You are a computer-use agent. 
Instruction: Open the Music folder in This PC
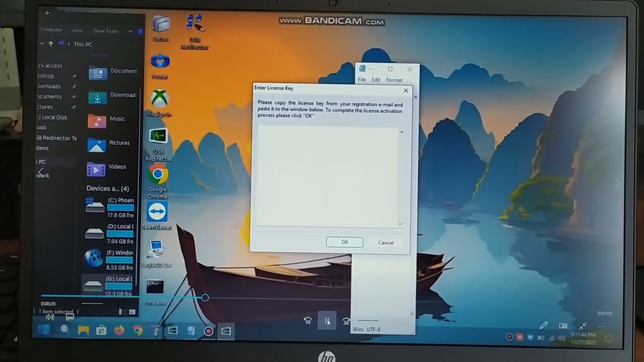(x=107, y=120)
